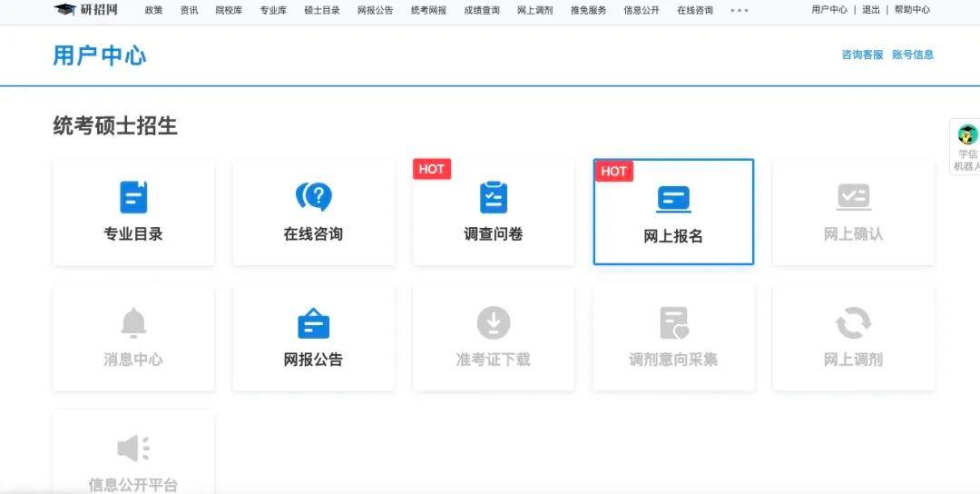The height and width of the screenshot is (494, 980).
Task: Open the 政策 navigation item
Action: (x=153, y=10)
